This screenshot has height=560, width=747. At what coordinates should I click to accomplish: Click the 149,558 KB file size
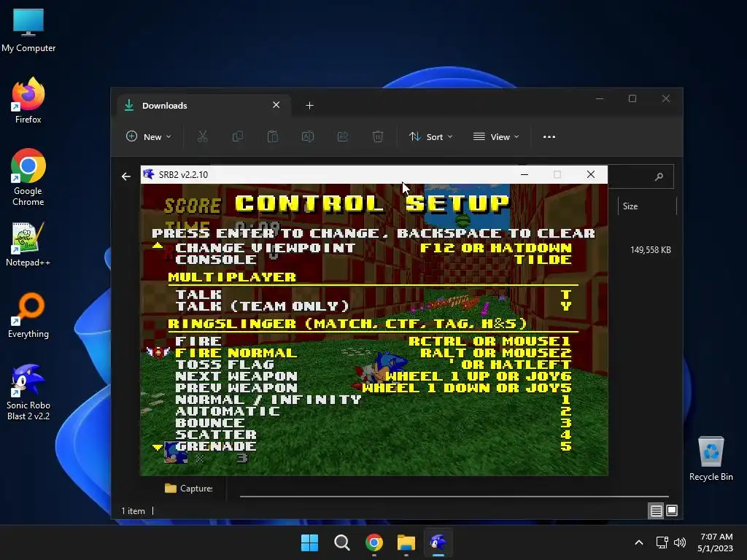click(x=650, y=250)
